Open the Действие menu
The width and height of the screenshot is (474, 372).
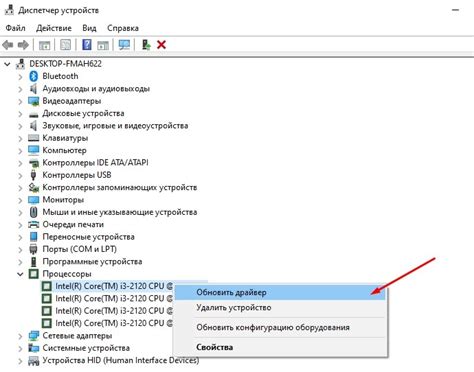(54, 28)
